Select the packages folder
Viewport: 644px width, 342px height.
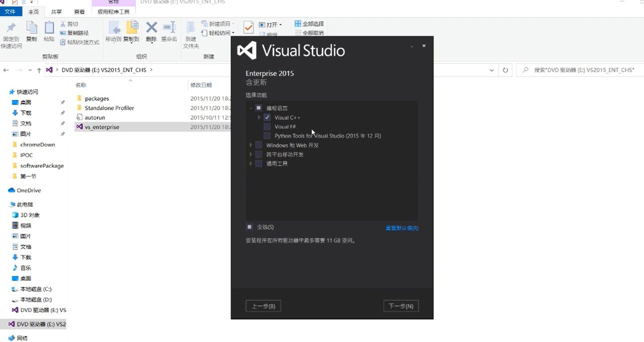97,98
